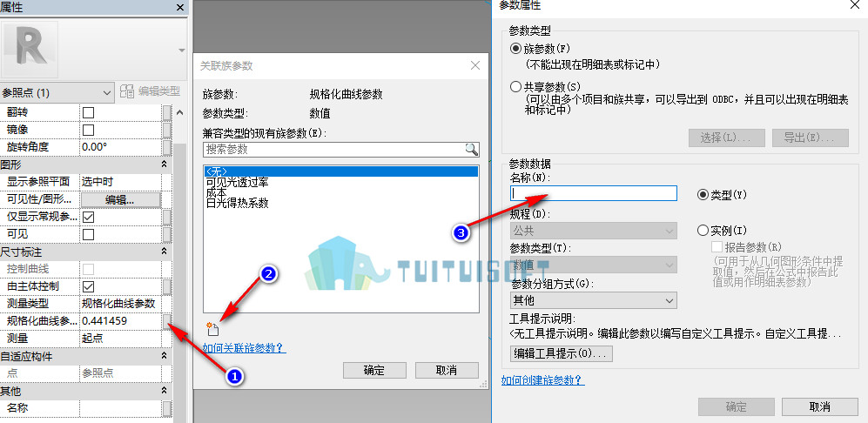This screenshot has height=423, width=868.
Task: Select the 共享参数(S) radio button
Action: 515,86
